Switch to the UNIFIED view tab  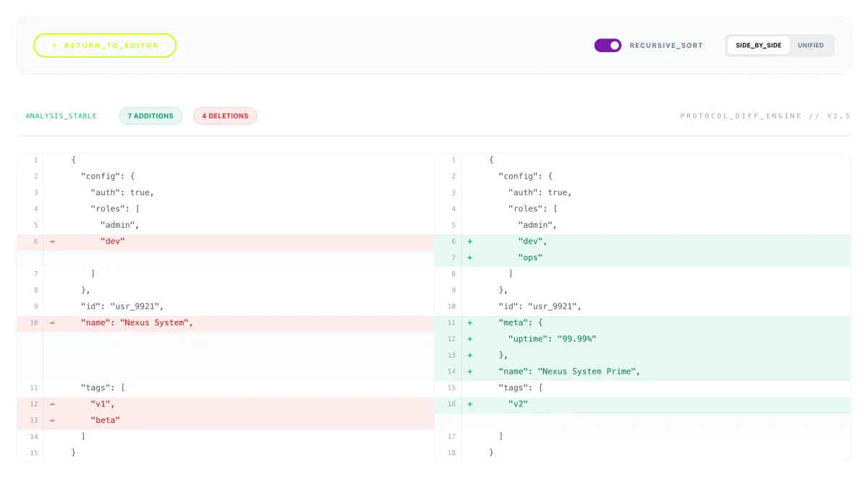tap(811, 46)
